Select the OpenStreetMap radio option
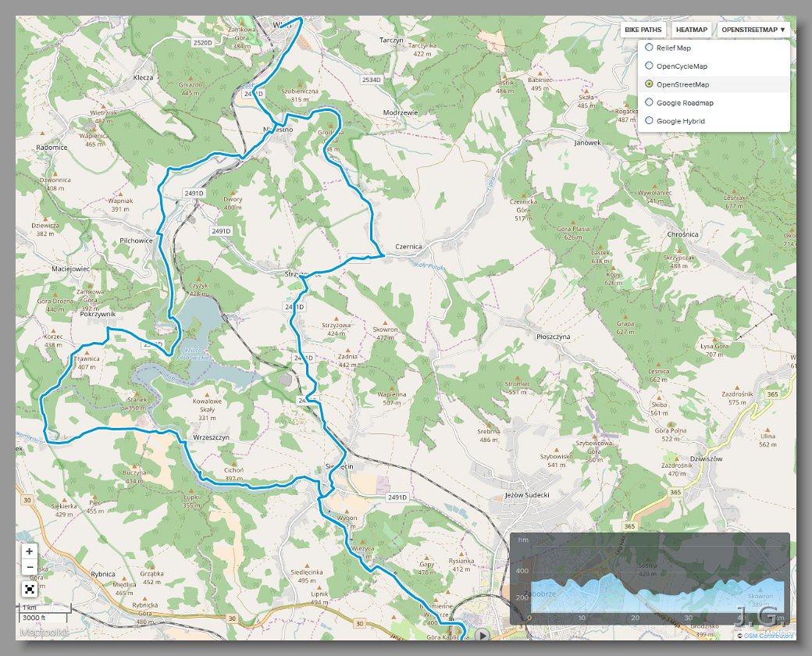The height and width of the screenshot is (656, 812). tap(650, 84)
